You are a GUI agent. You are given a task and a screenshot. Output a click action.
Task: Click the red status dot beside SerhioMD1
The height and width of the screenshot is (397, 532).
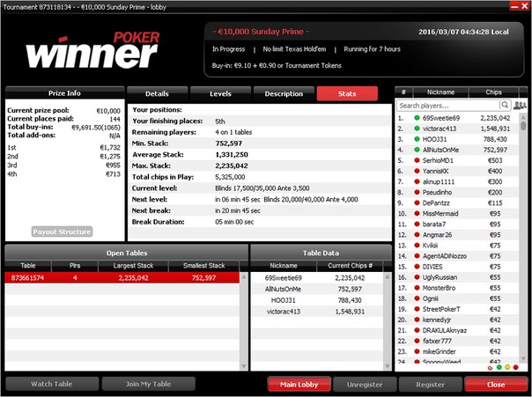417,160
